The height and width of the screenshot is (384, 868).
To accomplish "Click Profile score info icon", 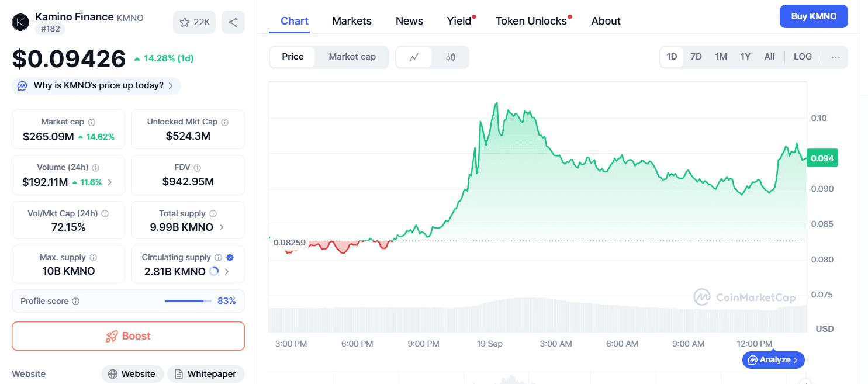I will 76,302.
